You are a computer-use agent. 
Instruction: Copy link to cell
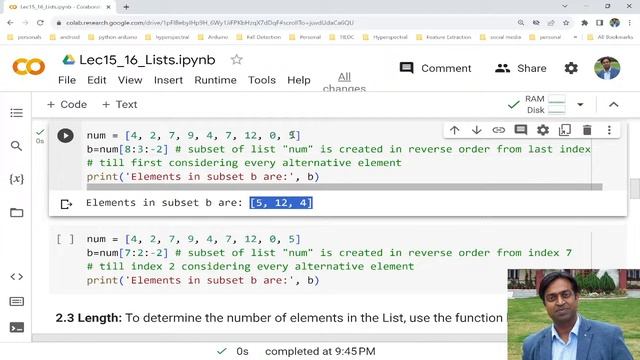(x=498, y=130)
